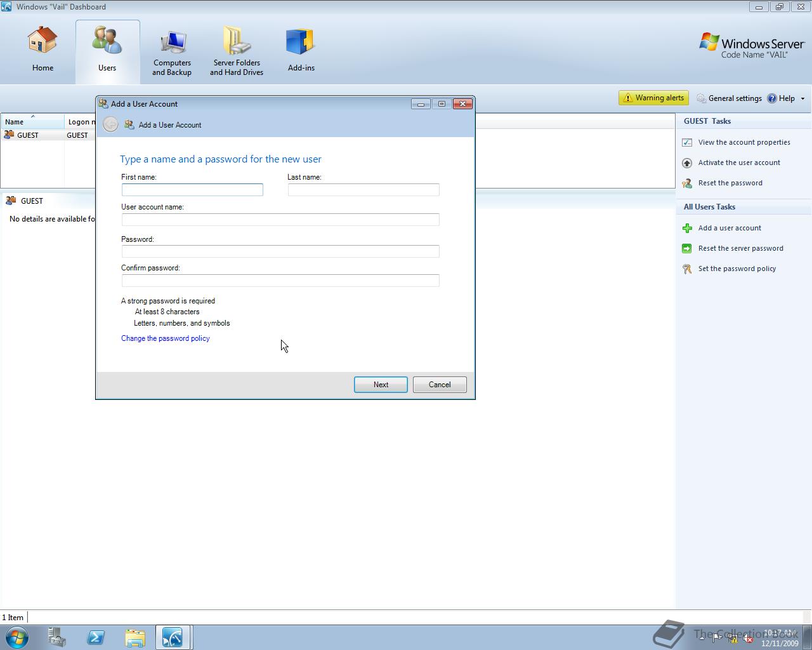812x650 pixels.
Task: Select the Users section icon
Action: click(x=107, y=39)
